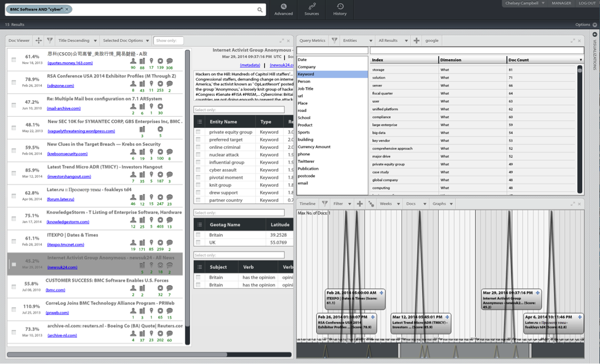Expand the Doc Viewer panel with arrows icon
This screenshot has height=364, width=600.
tap(282, 41)
